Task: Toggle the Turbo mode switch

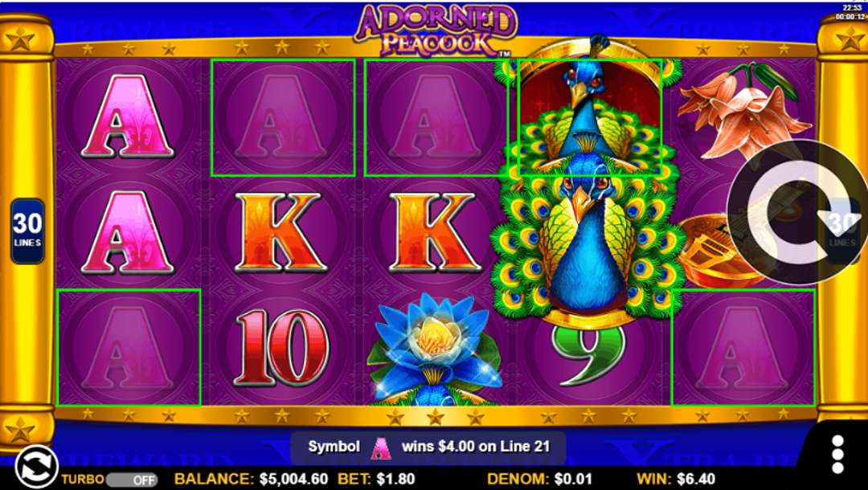Action: tap(132, 480)
